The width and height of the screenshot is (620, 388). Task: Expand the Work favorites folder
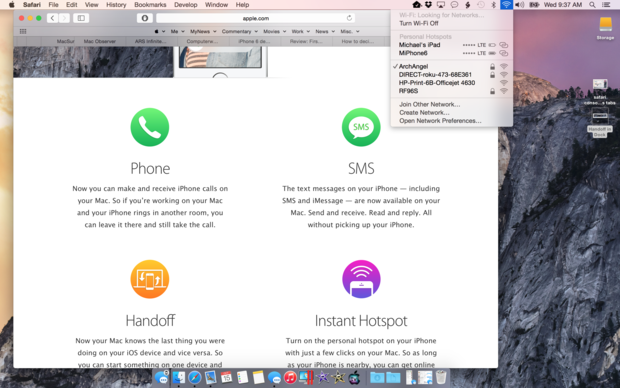point(301,31)
